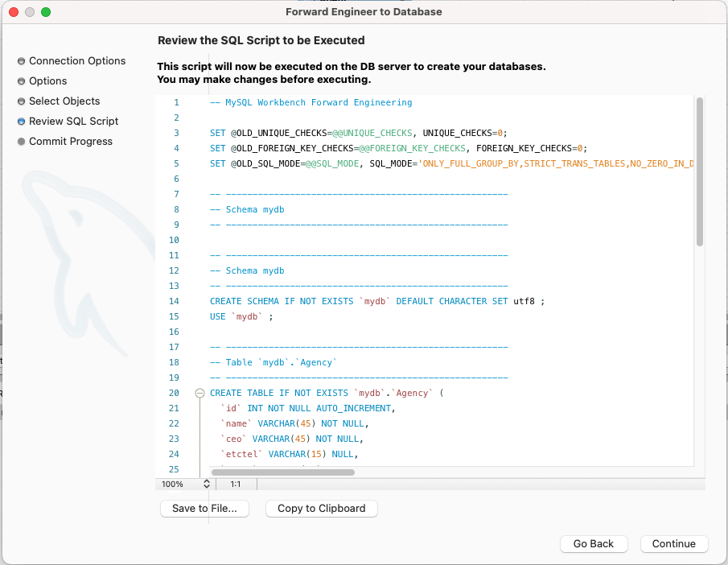
Task: Click the SET @OLD_FOREIGN_KEY_CHECKS line
Action: (398, 148)
